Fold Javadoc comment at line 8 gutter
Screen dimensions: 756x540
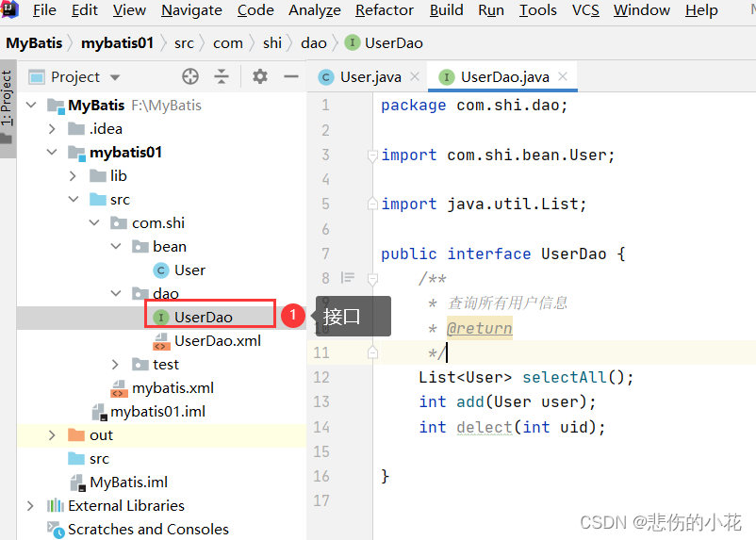pos(372,279)
